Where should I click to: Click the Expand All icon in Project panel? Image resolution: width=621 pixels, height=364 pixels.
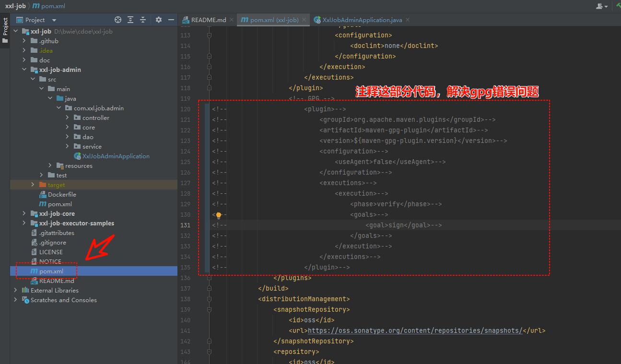click(130, 20)
